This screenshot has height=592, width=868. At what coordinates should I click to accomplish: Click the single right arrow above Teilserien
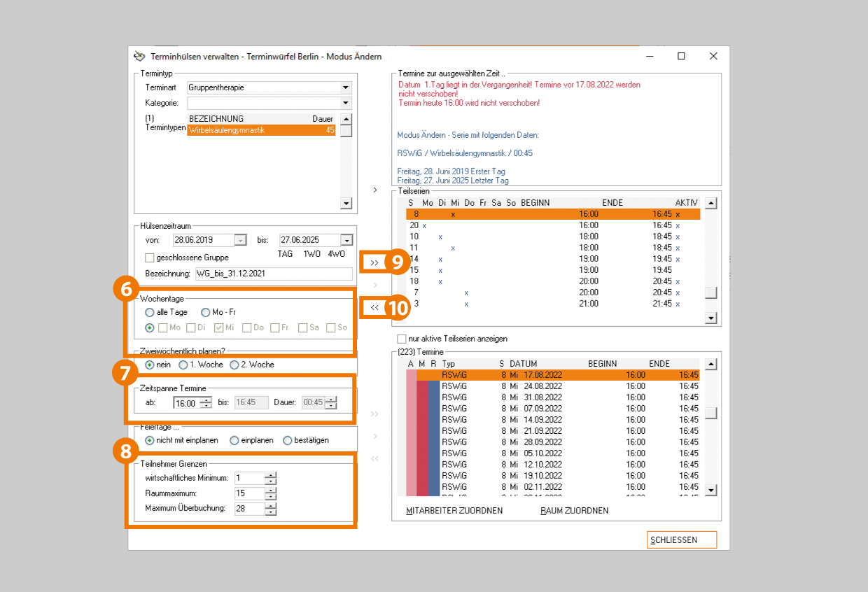(x=374, y=190)
